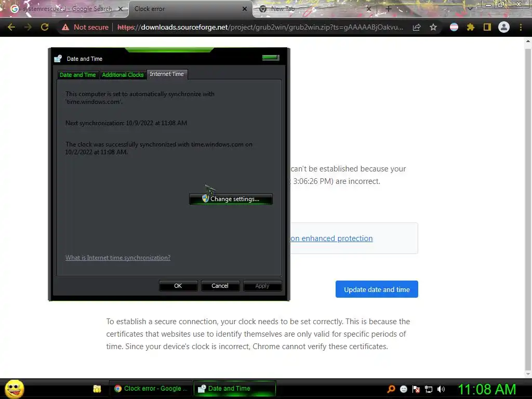532x399 pixels.
Task: Share this page icon in address bar
Action: click(417, 27)
